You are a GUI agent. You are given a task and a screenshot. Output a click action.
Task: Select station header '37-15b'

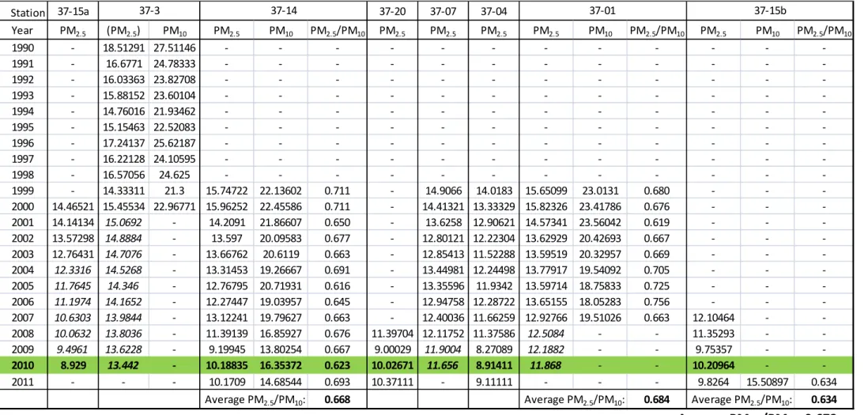click(x=769, y=11)
